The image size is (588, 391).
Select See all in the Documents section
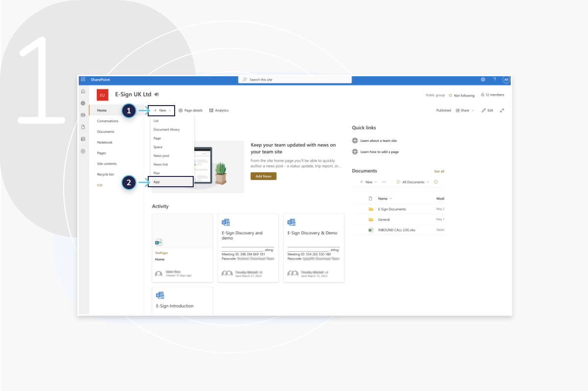tap(439, 172)
